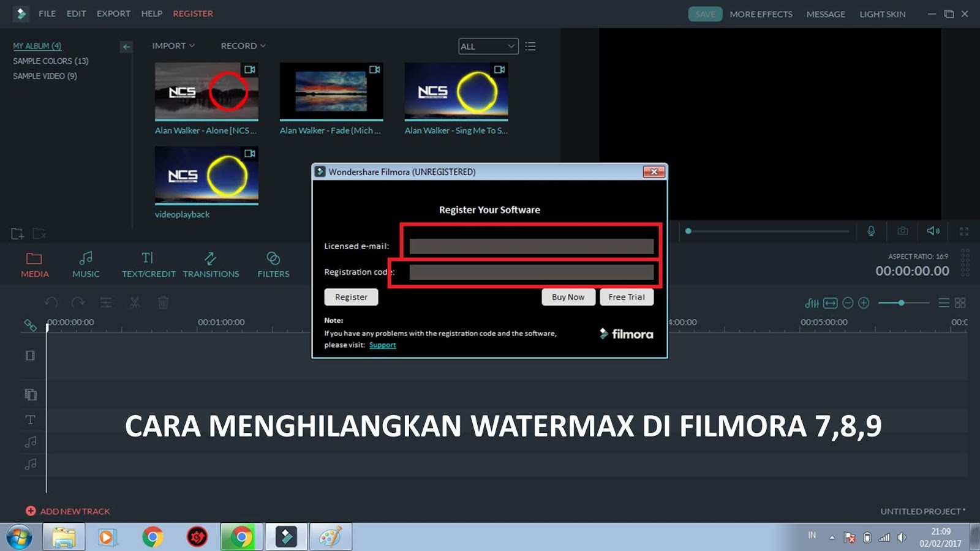Select MY ALBUM (4) in the library
Screen dimensions: 980x551
37,46
